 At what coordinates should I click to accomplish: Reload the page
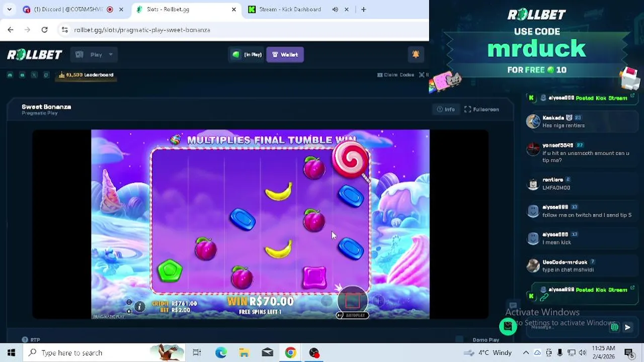44,30
